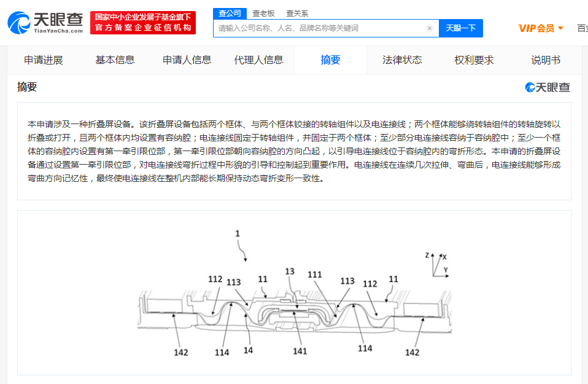Viewport: 588px width, 384px height.
Task: Select the 代理人信息 tab
Action: 258,60
